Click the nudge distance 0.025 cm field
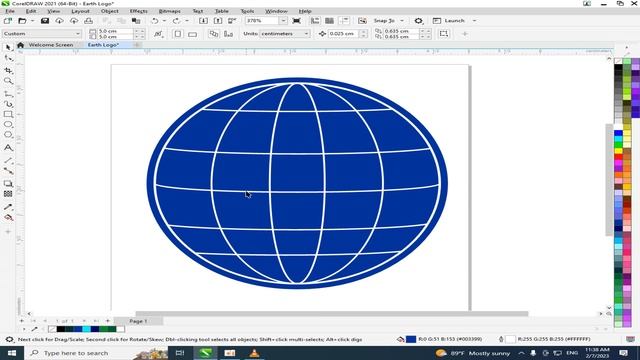Viewport: 640px width, 360px height. click(343, 34)
